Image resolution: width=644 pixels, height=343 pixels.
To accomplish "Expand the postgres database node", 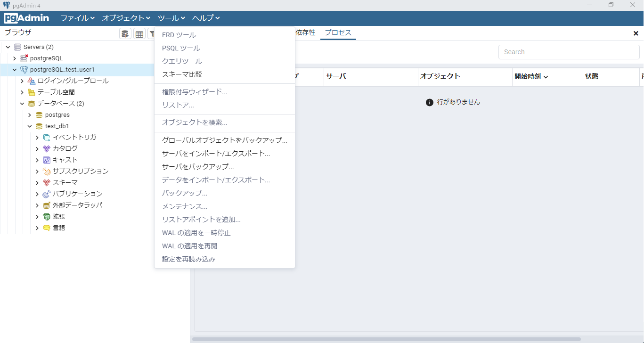I will pos(30,115).
